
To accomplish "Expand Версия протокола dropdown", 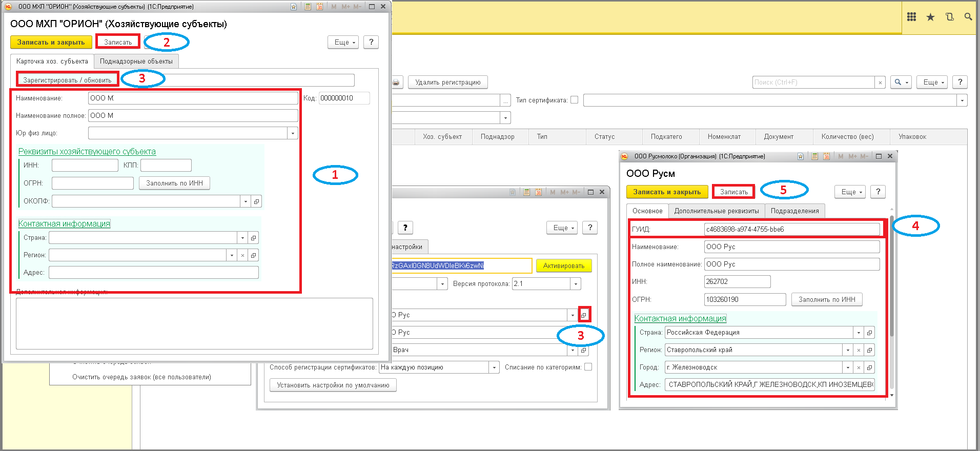I will [576, 284].
